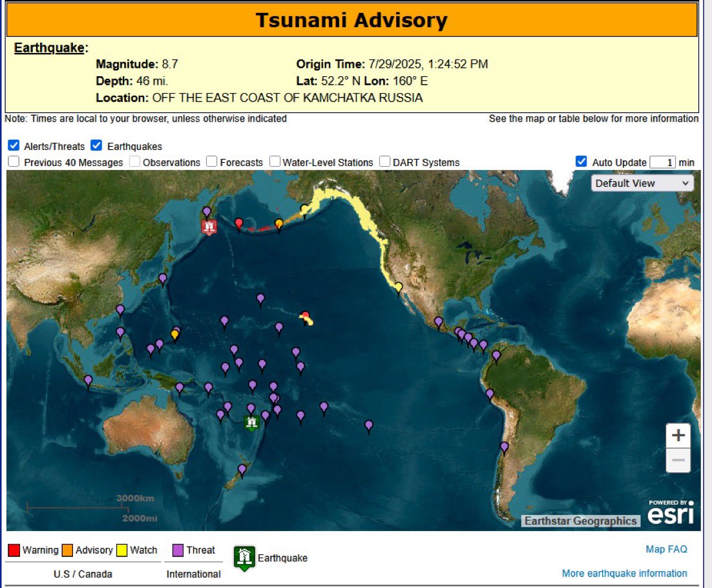
Task: Click the Tsunami Advisory banner title
Action: [x=351, y=21]
